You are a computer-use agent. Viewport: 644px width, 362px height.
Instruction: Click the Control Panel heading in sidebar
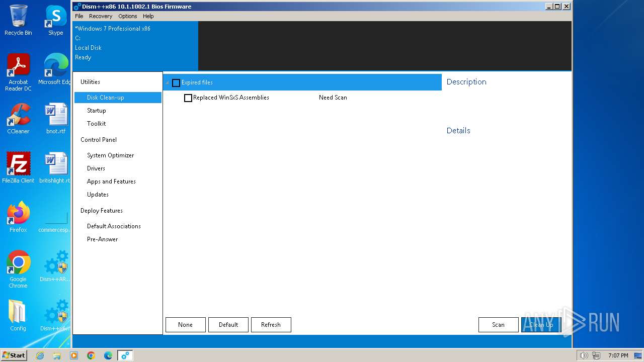[x=99, y=140]
